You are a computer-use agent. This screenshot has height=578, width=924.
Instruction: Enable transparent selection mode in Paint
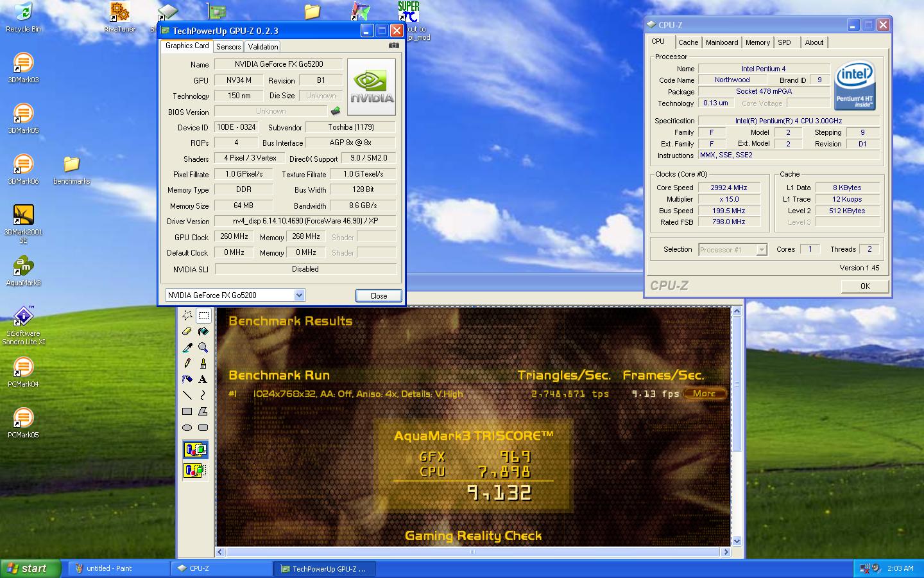[196, 471]
